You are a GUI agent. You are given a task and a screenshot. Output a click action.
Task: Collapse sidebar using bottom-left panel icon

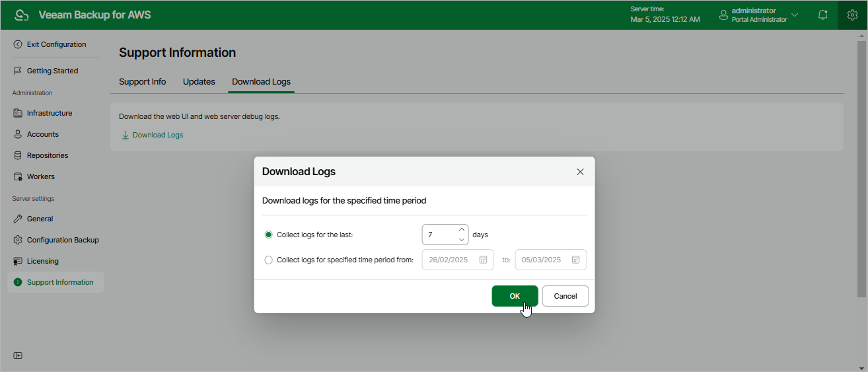coord(18,355)
